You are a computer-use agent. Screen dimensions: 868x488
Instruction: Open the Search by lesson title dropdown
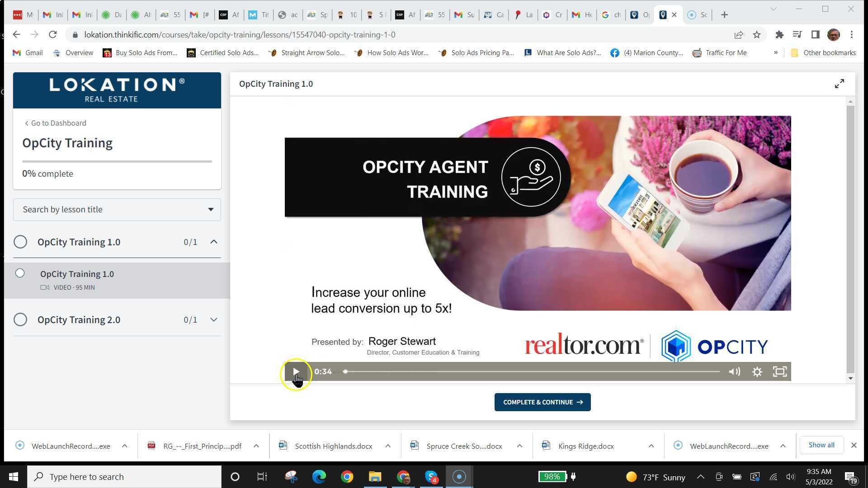point(210,209)
